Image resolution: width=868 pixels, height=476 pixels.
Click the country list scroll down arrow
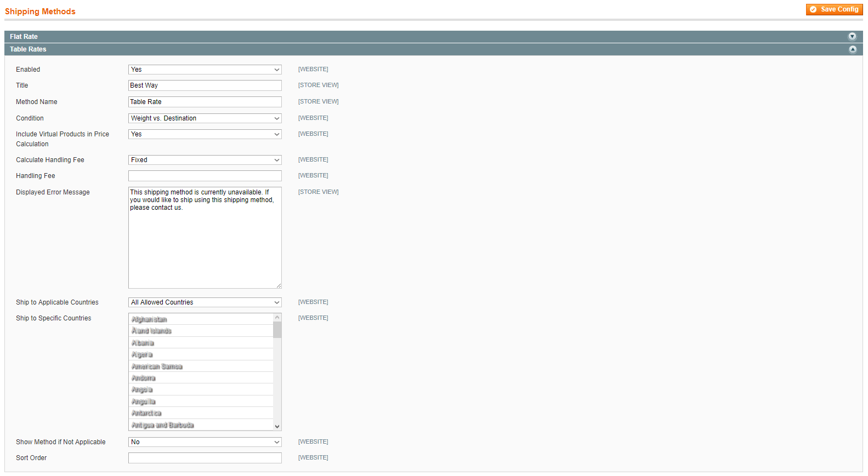point(277,426)
